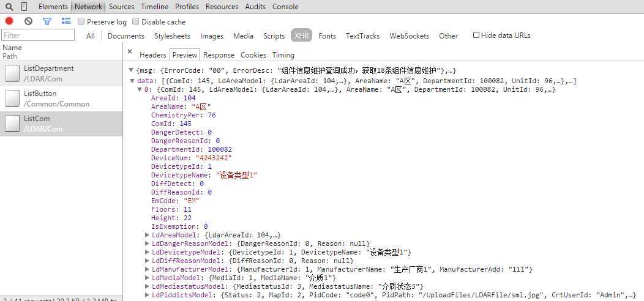Filter requests by Other

pos(449,36)
